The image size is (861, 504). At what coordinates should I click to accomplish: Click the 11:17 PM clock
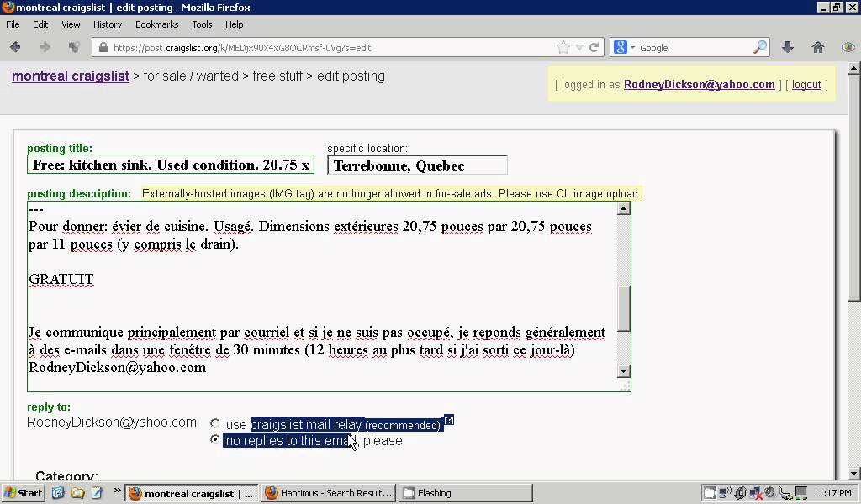tap(832, 493)
